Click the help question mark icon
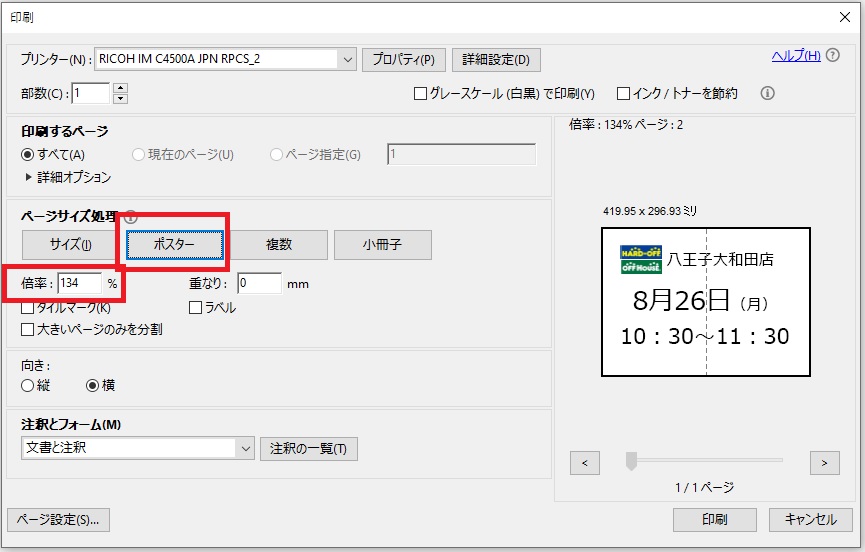The image size is (865, 552). pyautogui.click(x=833, y=55)
